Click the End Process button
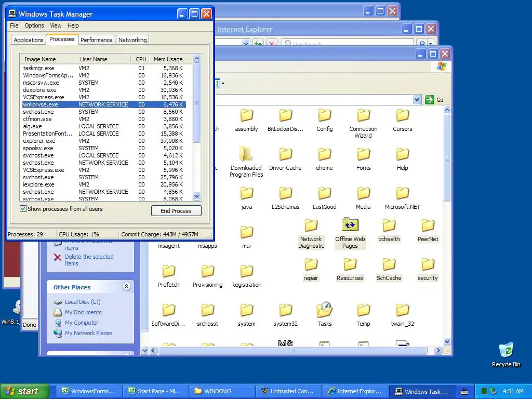 (176, 211)
